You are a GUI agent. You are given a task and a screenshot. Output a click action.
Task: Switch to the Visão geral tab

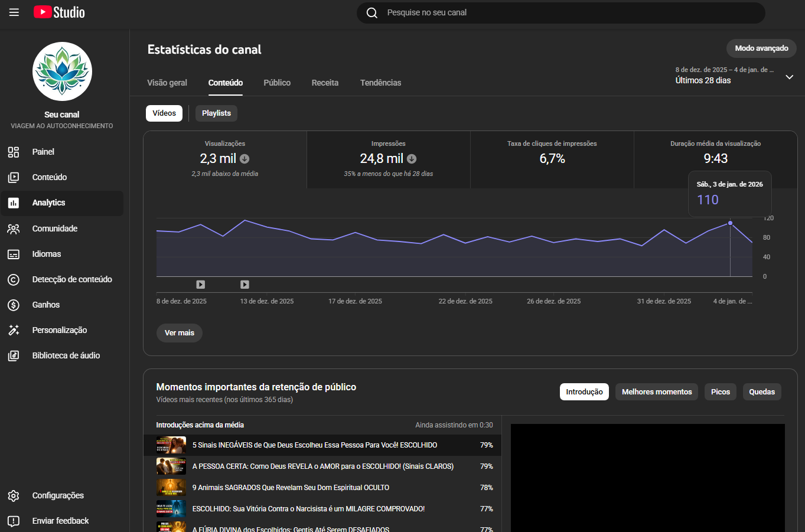click(x=167, y=83)
